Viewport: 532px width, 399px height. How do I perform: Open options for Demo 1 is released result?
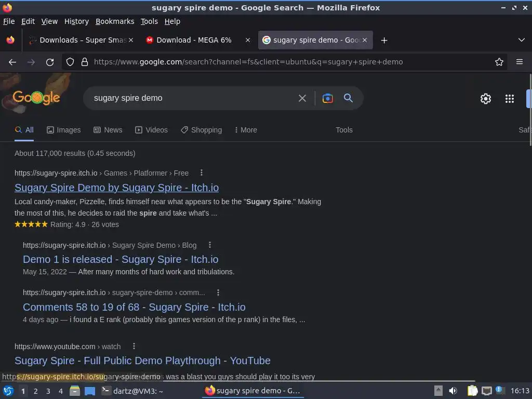point(210,245)
